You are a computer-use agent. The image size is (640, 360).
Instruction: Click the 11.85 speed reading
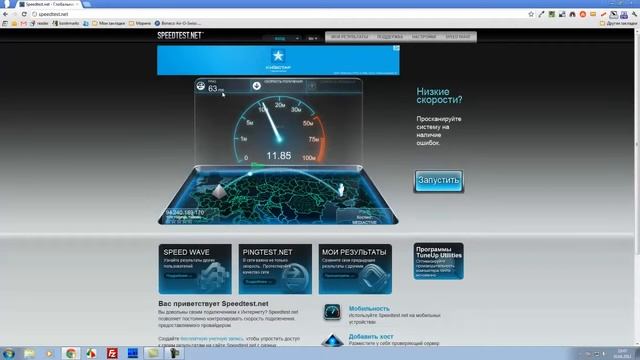[279, 156]
